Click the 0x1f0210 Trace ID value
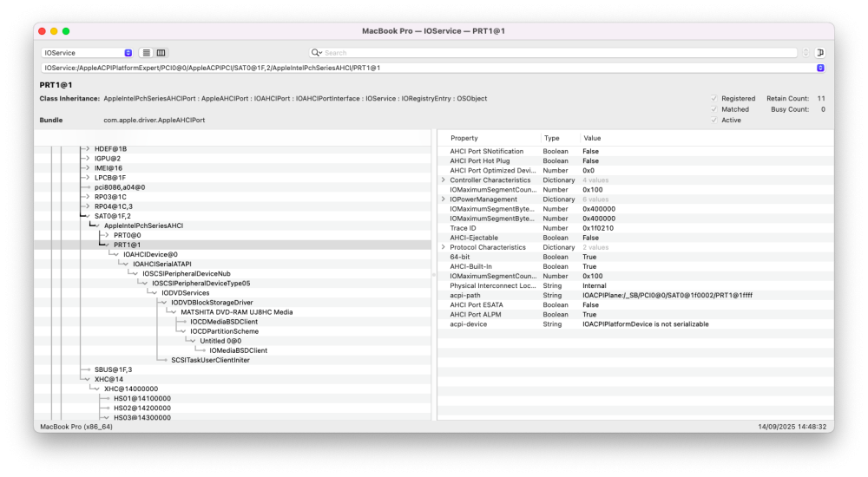Image resolution: width=868 pixels, height=477 pixels. coord(598,228)
